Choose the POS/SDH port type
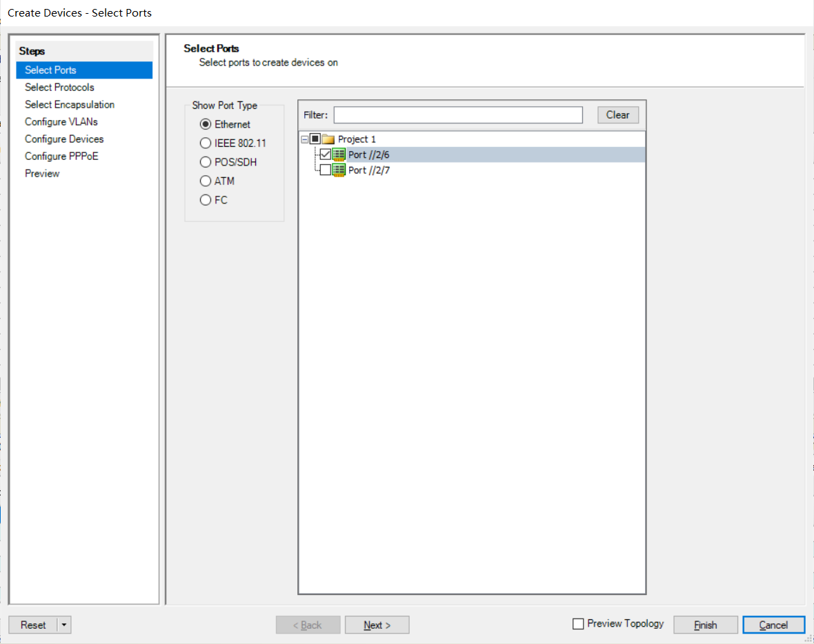The height and width of the screenshot is (644, 814). click(206, 162)
